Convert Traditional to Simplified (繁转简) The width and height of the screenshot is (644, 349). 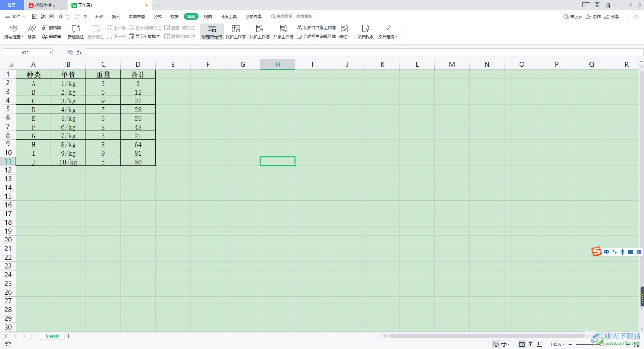pos(52,28)
